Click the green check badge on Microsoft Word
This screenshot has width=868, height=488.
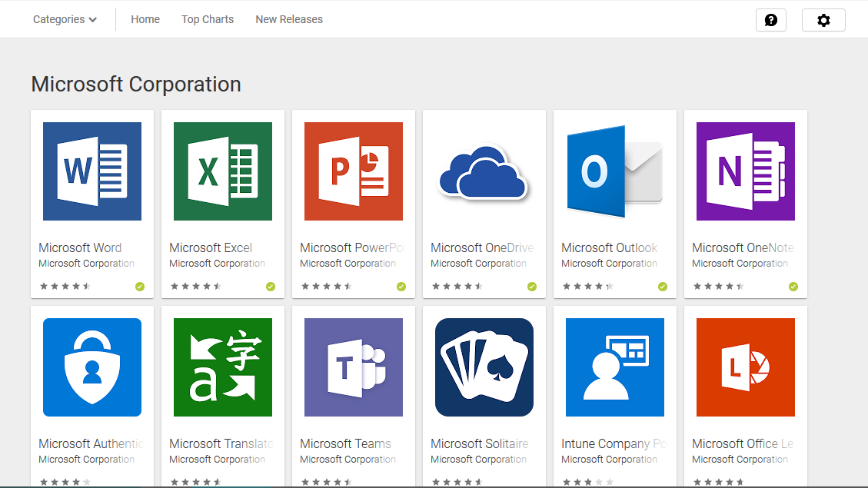pos(139,287)
